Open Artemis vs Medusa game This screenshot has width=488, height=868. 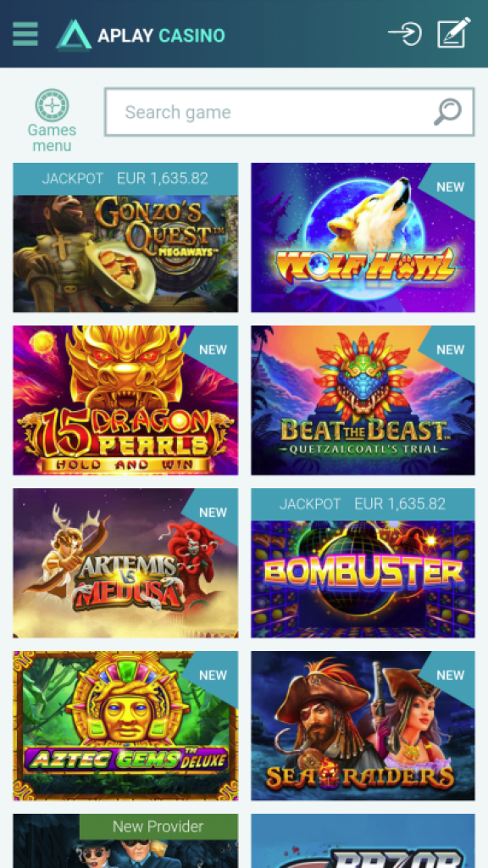[125, 563]
